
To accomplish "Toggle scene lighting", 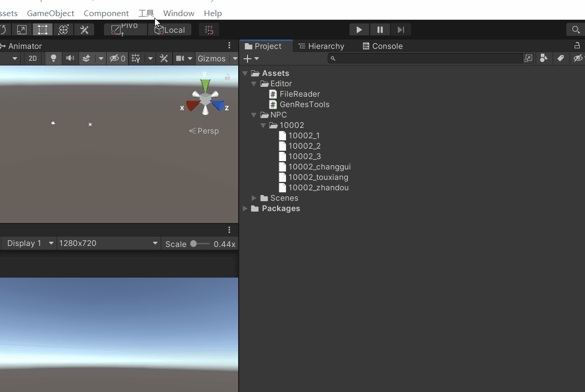I will (x=54, y=59).
